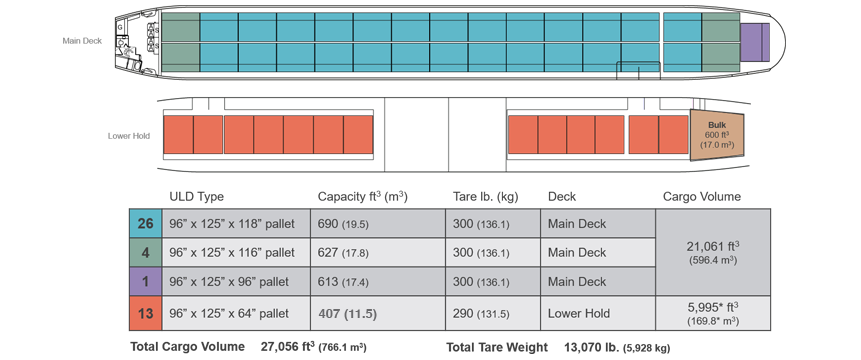Click the Main Deck label

(82, 41)
